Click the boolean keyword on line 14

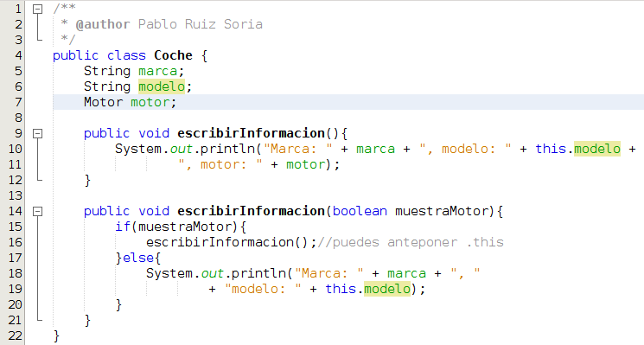tap(360, 211)
